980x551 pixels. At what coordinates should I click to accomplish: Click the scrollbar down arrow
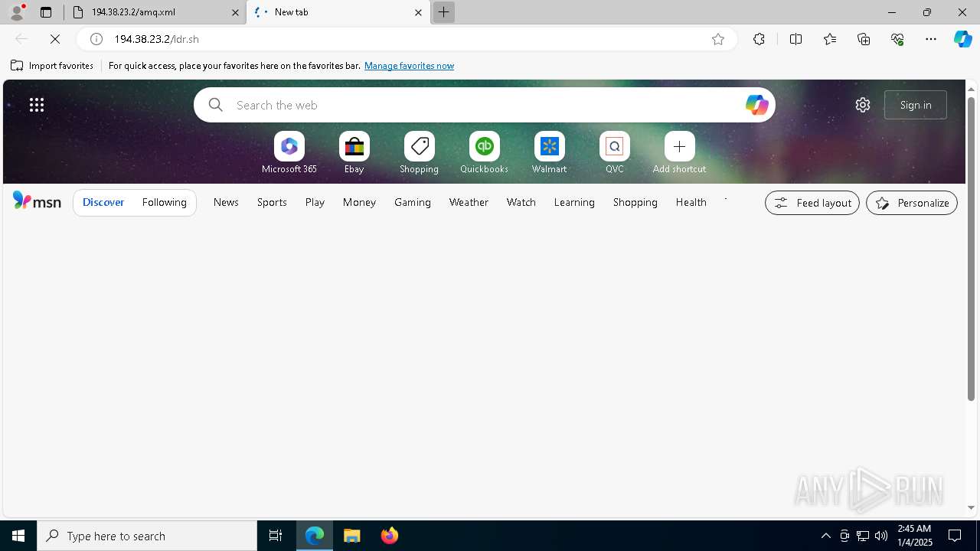click(972, 507)
